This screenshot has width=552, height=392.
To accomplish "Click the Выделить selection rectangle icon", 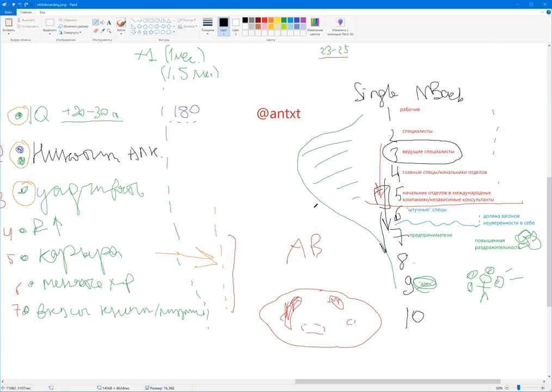I will tap(50, 22).
